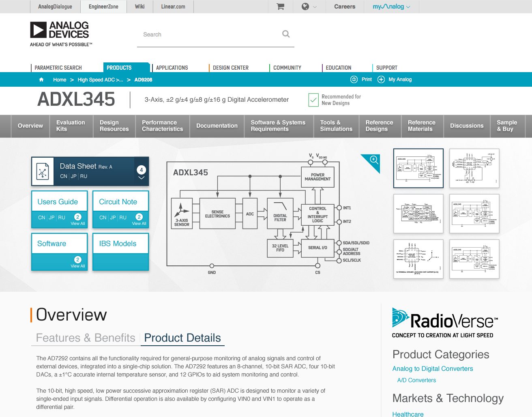Click the Print icon
Image resolution: width=532 pixels, height=417 pixels.
pos(354,79)
